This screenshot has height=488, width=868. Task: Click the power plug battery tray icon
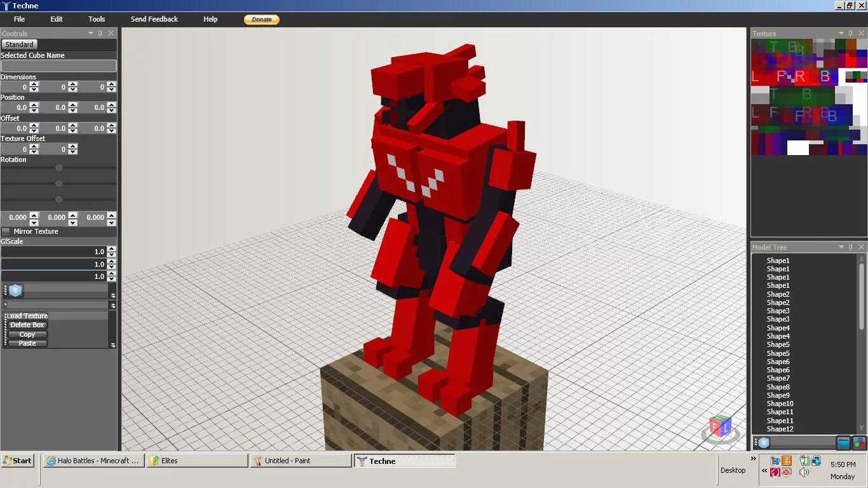804,461
